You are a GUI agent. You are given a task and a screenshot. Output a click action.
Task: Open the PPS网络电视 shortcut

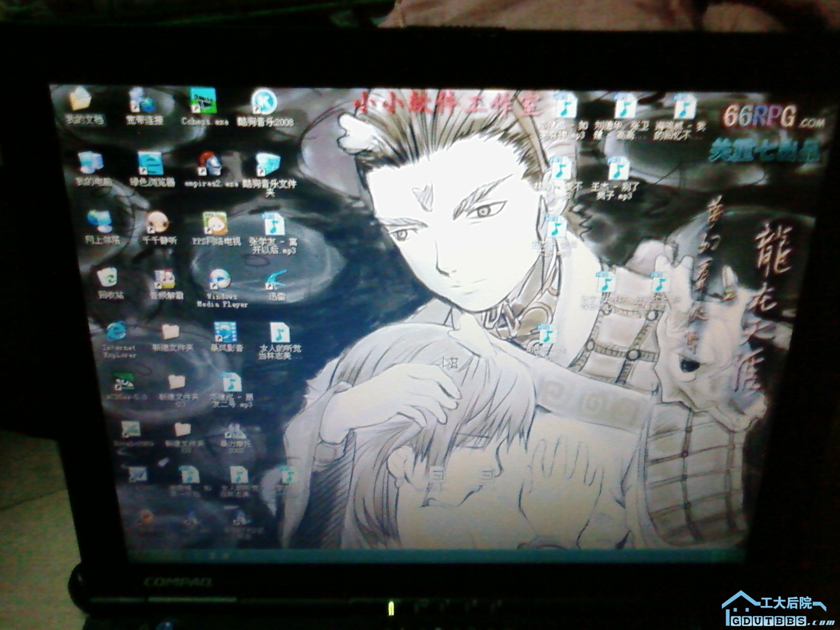coord(215,224)
